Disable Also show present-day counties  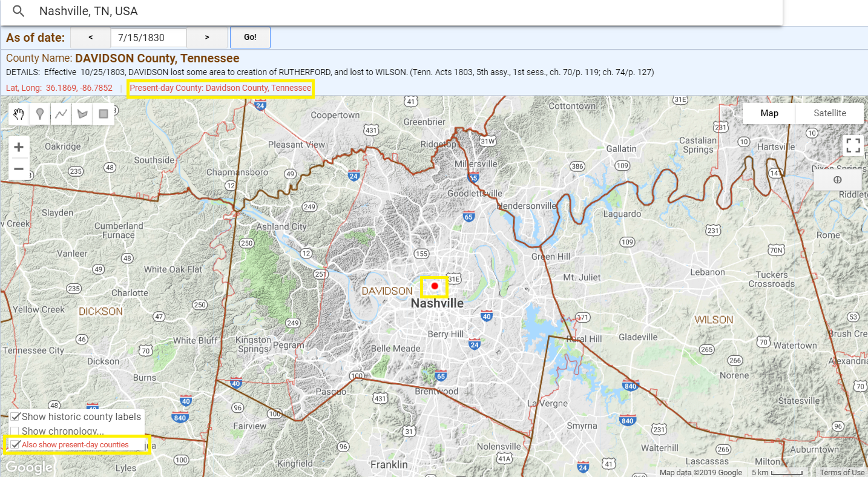click(15, 444)
